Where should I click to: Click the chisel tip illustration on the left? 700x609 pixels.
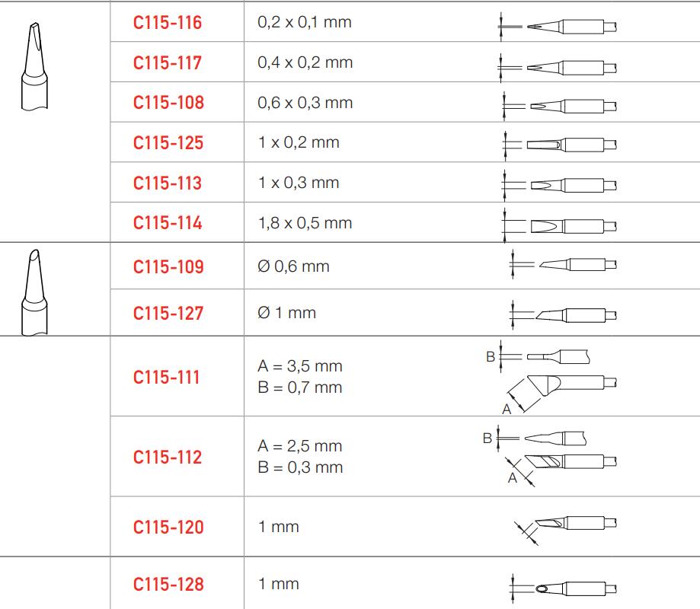(x=34, y=68)
